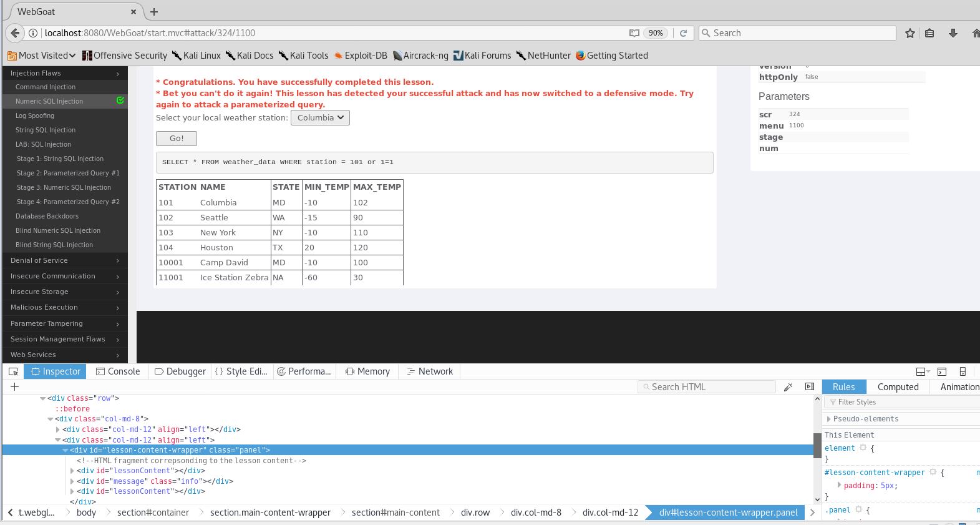Expand Malicious Execution section
The height and width of the screenshot is (525, 980).
(x=64, y=307)
